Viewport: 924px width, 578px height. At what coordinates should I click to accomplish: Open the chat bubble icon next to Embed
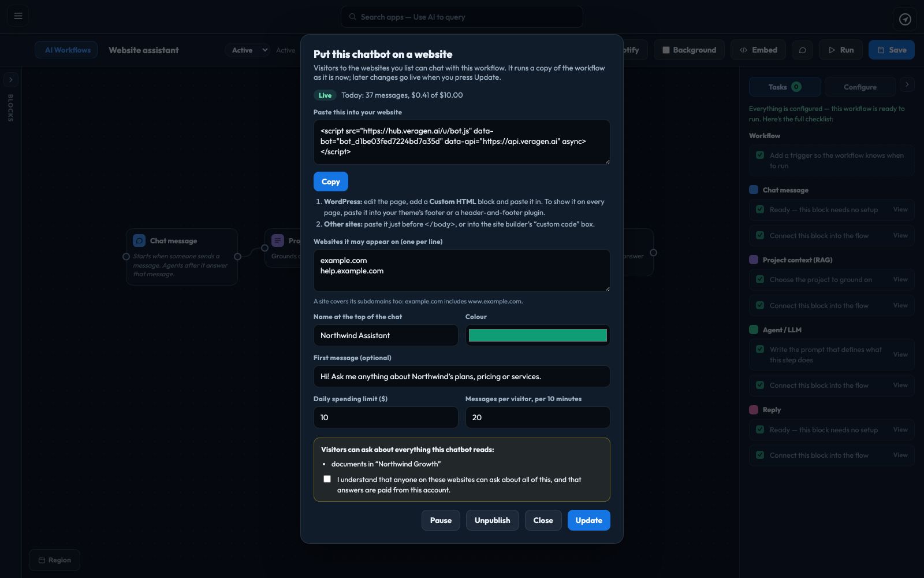tap(802, 50)
